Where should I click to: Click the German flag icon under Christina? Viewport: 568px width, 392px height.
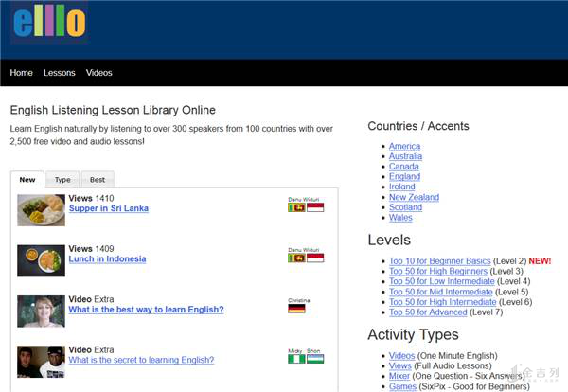click(x=296, y=308)
